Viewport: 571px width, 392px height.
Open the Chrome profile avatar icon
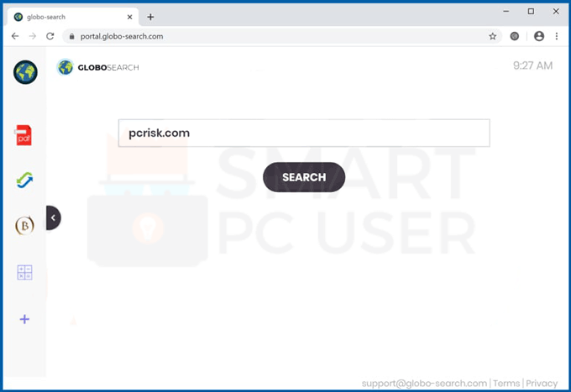(539, 36)
